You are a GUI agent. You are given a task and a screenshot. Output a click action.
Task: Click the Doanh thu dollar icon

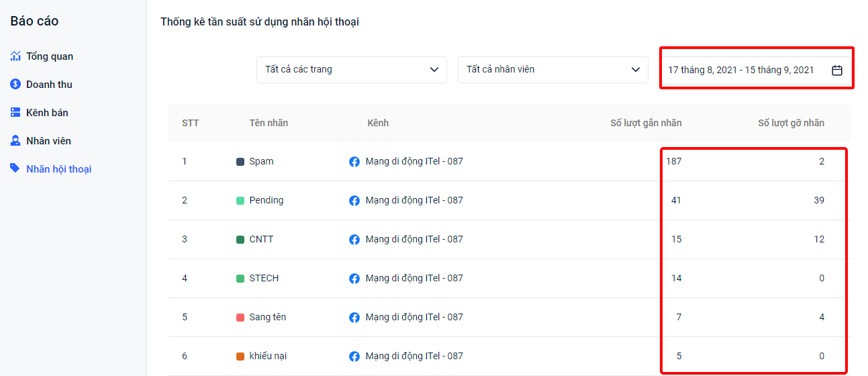pos(15,85)
